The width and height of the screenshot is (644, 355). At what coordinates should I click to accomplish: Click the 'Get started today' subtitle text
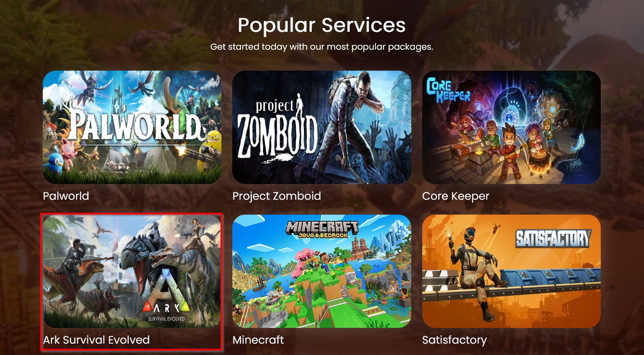322,47
